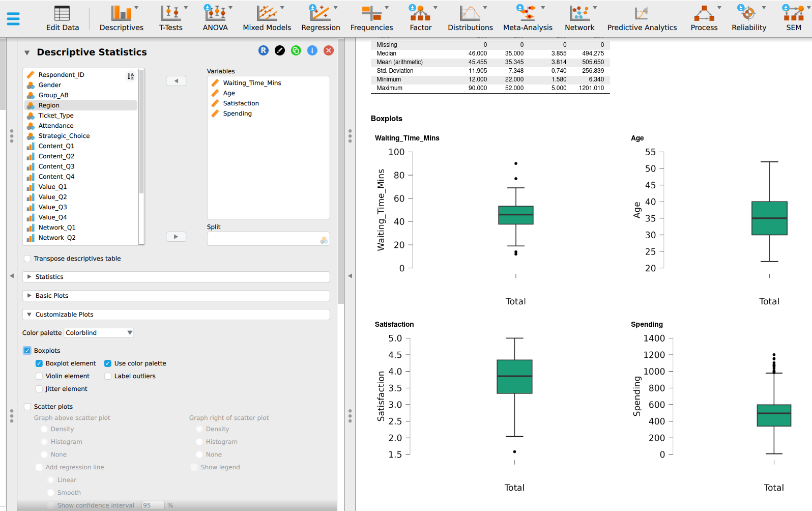This screenshot has height=511, width=812.
Task: Open the Factor module menu
Action: pos(421,18)
